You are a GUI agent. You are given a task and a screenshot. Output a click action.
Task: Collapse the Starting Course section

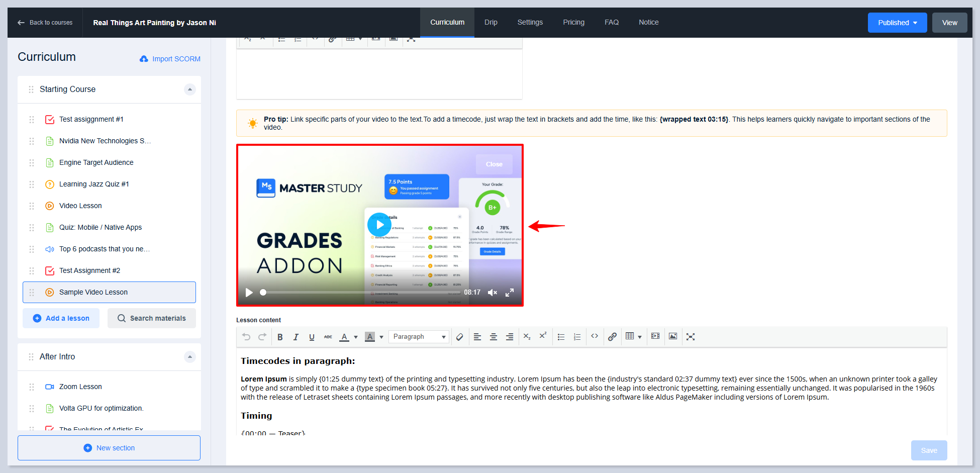(189, 89)
